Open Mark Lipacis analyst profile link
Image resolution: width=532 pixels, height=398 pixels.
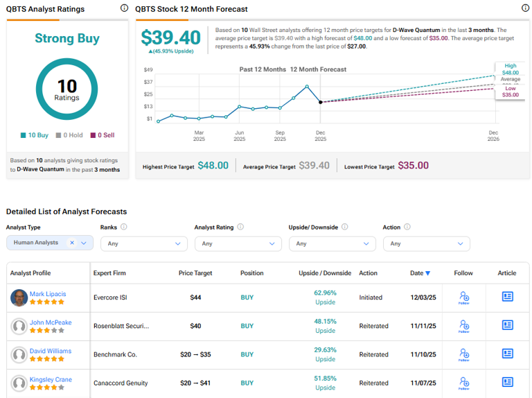[x=48, y=294]
